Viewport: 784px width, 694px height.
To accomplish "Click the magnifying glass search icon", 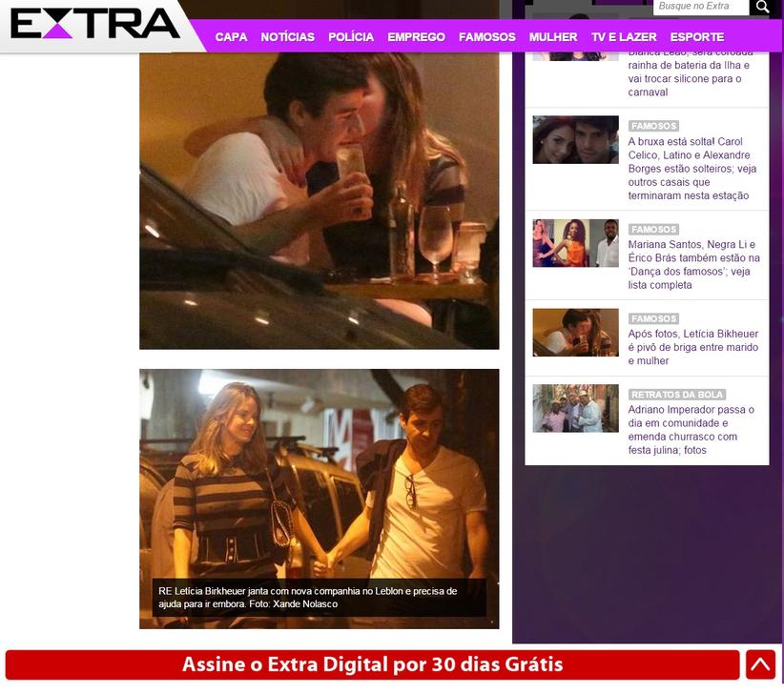I will pyautogui.click(x=761, y=8).
